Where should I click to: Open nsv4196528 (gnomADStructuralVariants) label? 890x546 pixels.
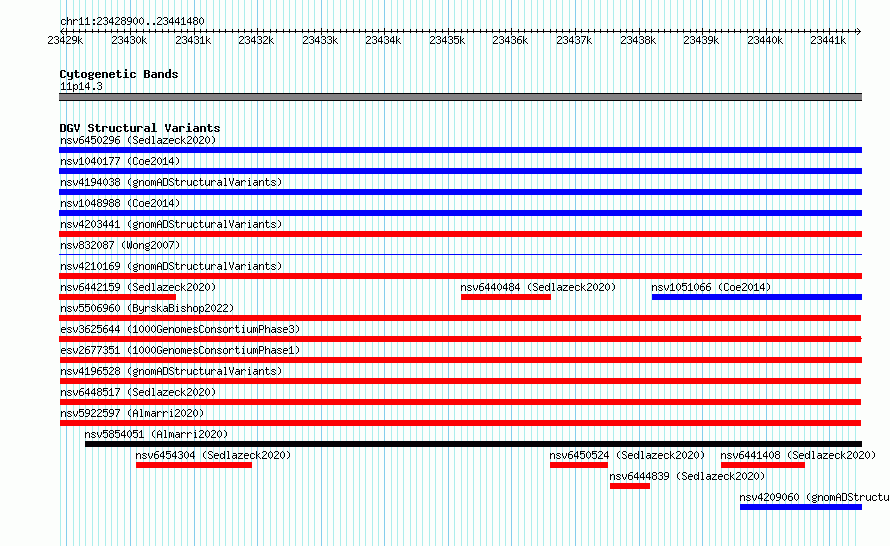pyautogui.click(x=171, y=371)
